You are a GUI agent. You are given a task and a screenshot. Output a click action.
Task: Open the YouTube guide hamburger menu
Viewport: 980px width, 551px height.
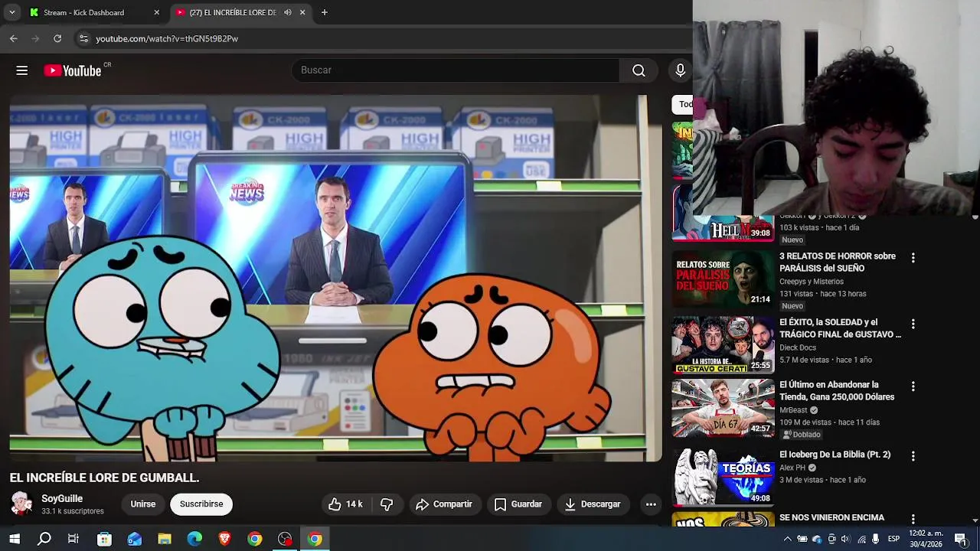click(x=21, y=70)
